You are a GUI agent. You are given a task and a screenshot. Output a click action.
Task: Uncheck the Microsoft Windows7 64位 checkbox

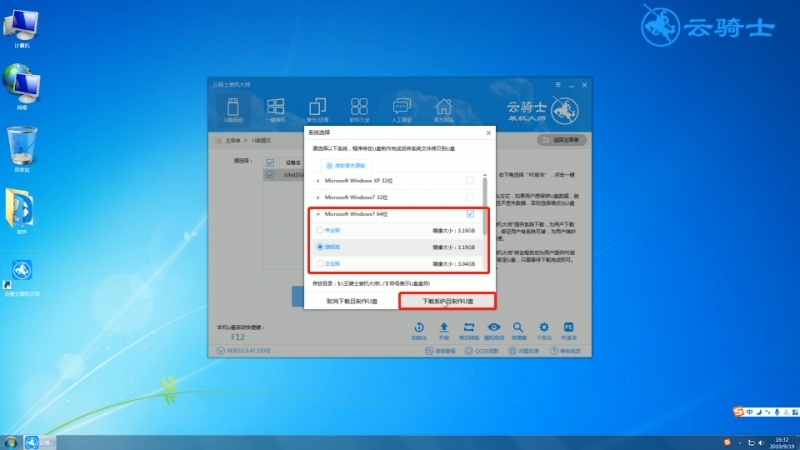(470, 214)
